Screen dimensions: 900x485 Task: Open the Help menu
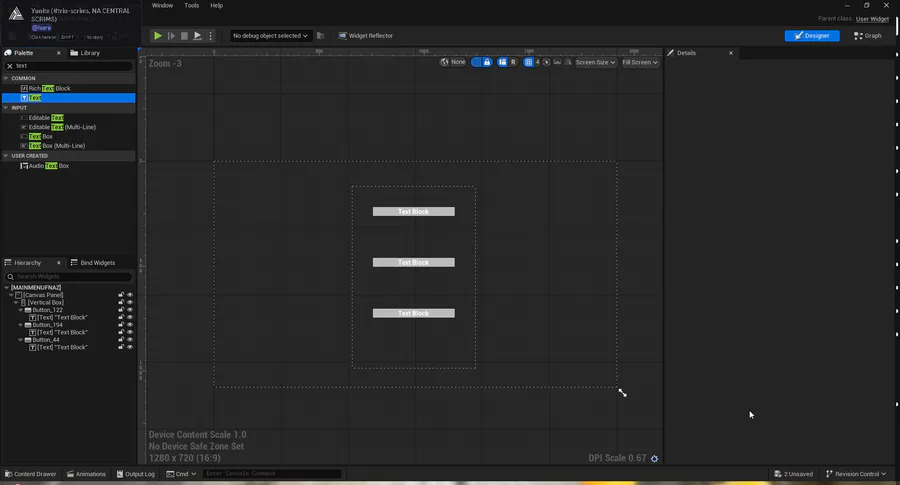216,5
